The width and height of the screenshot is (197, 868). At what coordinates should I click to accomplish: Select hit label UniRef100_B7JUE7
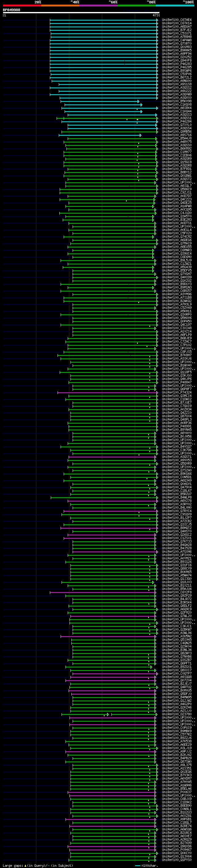click(177, 402)
